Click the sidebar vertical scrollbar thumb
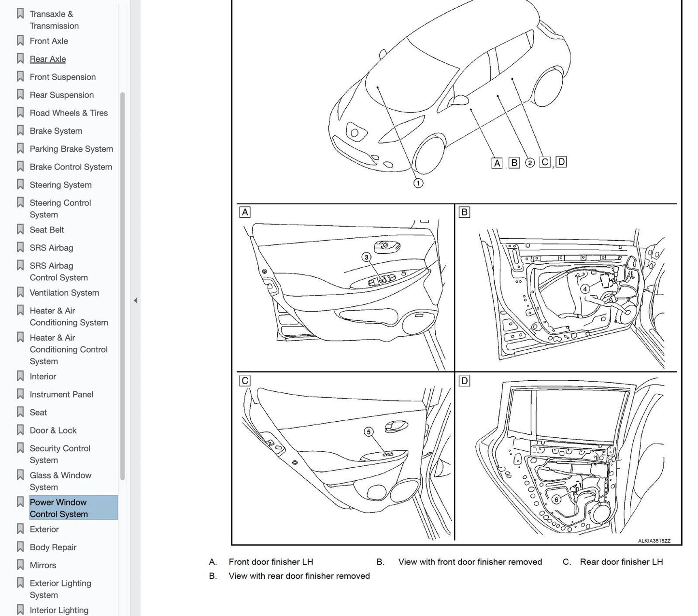This screenshot has height=616, width=698. tap(123, 285)
